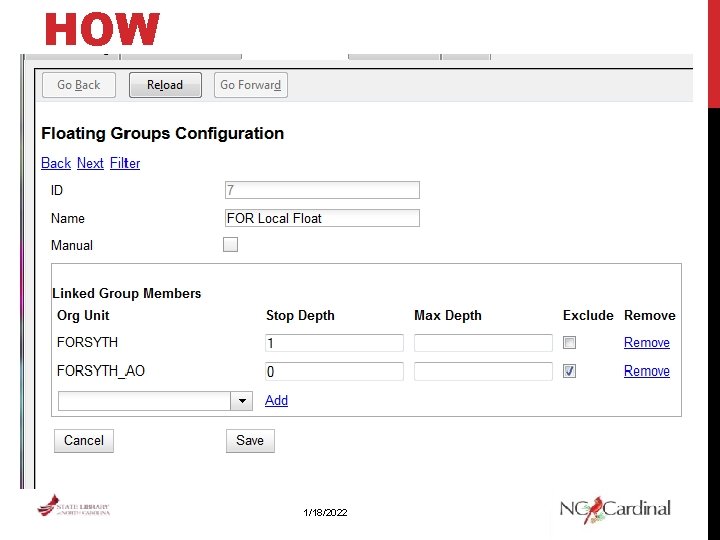Click the Stop Depth column header
The height and width of the screenshot is (540, 720).
[x=300, y=315]
